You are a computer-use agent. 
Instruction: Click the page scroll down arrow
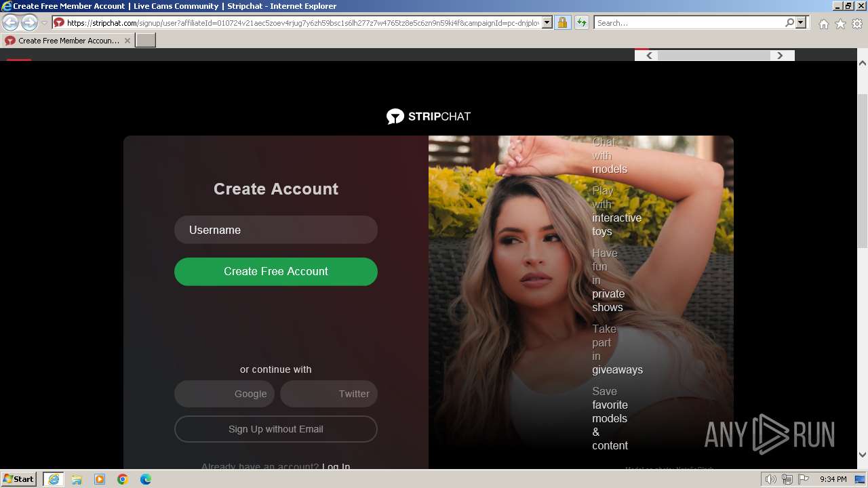tap(863, 455)
